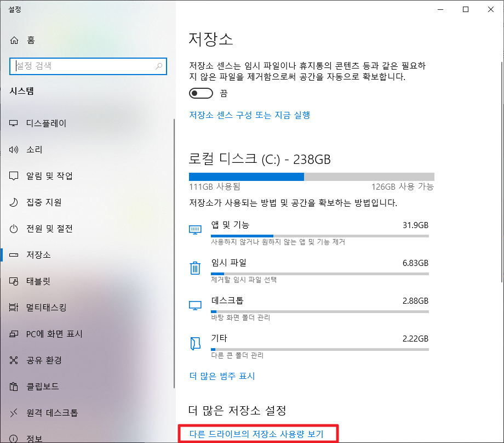Click the 2.88GB size value
504x443 pixels.
416,301
